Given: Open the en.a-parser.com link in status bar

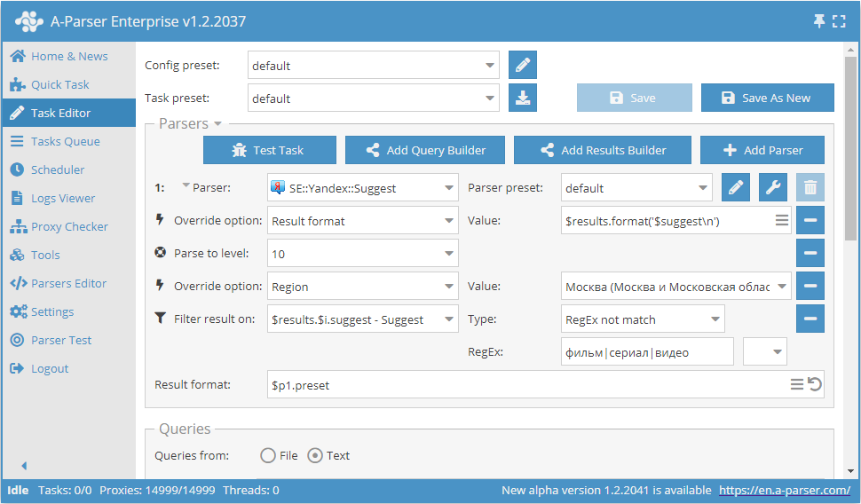Looking at the screenshot, I should 784,490.
